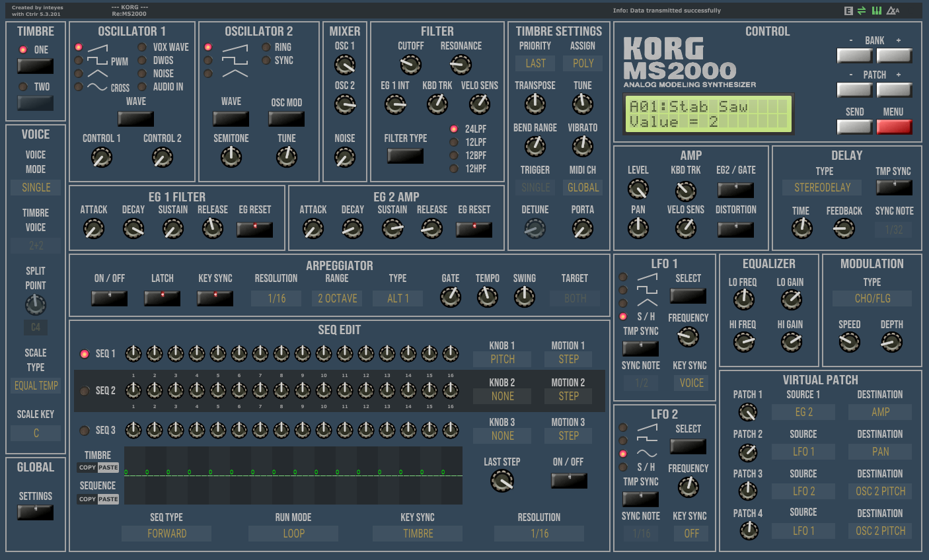Open the Delay TYPE Stereodelay dropdown
Viewport: 929px width, 560px height.
click(x=822, y=188)
